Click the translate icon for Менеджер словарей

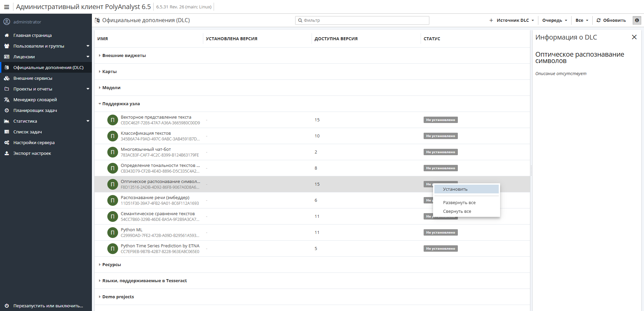[7, 100]
